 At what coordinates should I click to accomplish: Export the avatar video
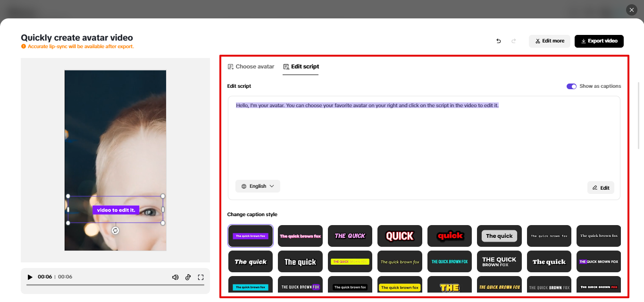coord(599,41)
